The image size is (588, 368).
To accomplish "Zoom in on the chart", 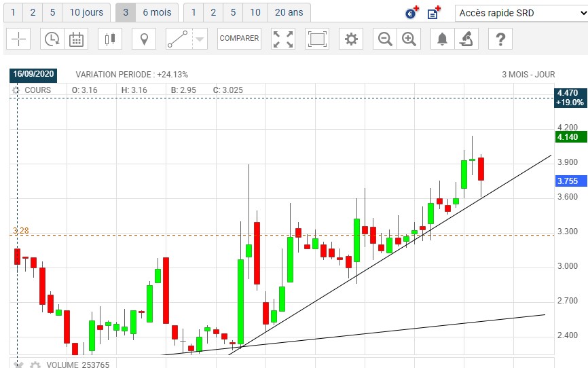I will (x=409, y=39).
